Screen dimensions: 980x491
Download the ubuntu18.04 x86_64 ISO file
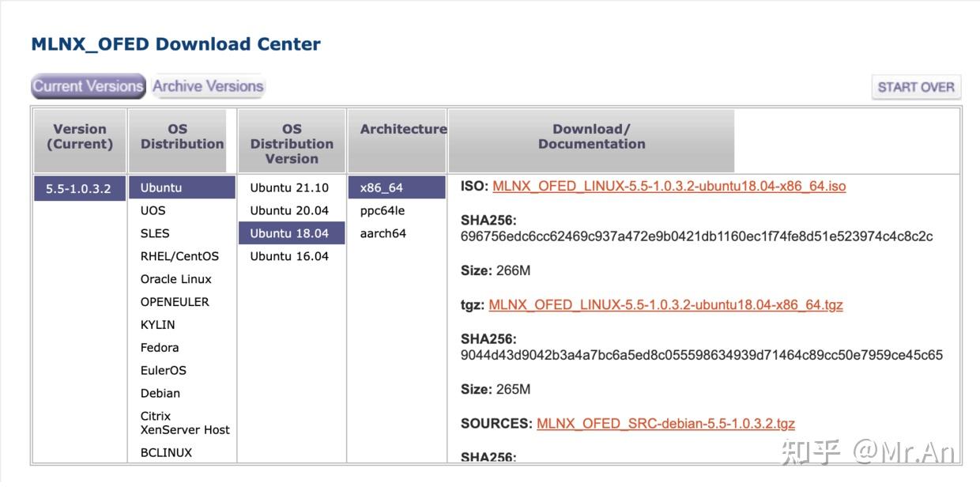point(669,187)
